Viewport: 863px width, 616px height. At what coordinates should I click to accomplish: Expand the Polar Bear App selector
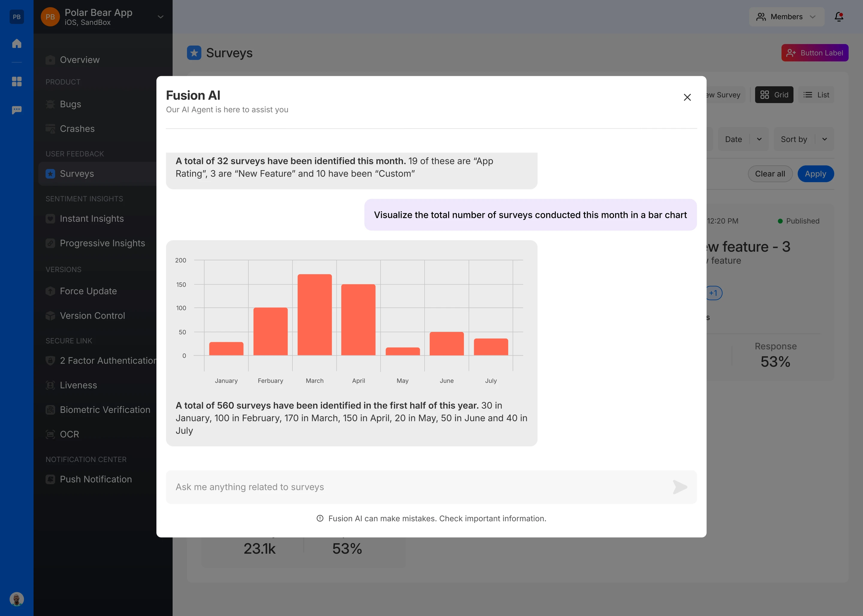(x=160, y=17)
